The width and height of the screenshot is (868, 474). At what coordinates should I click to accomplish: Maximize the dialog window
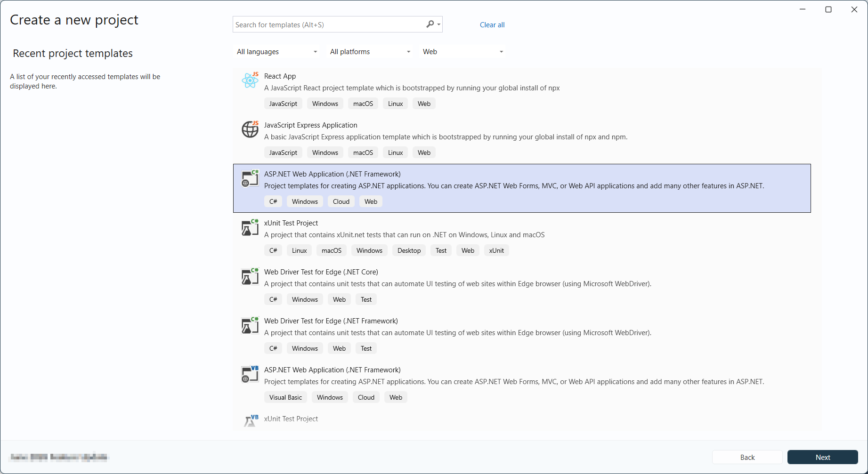coord(828,9)
